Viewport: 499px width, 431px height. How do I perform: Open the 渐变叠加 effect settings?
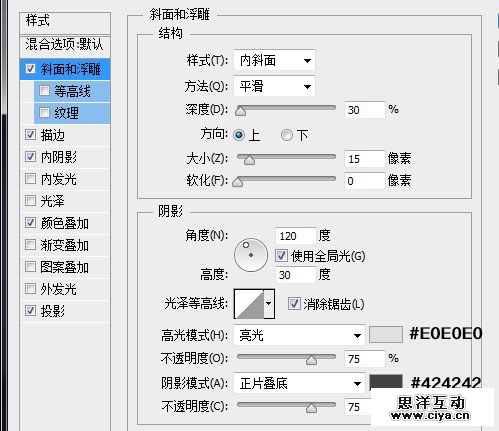[65, 245]
